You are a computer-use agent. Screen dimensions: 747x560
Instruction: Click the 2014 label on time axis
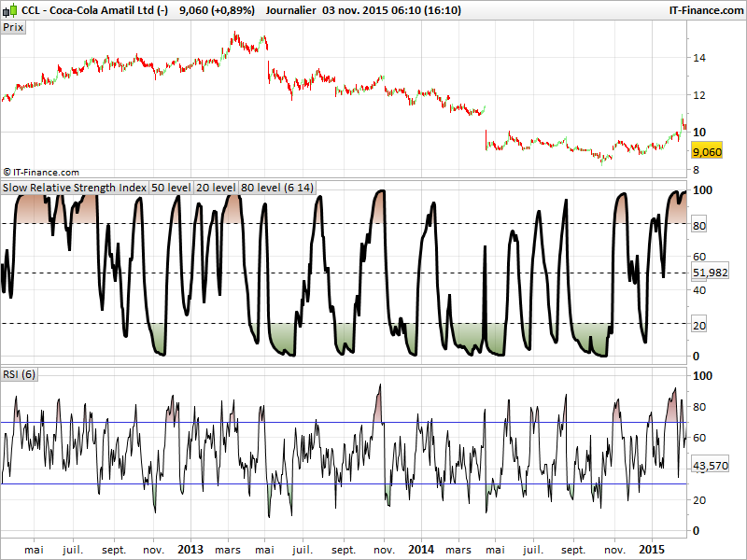421,550
